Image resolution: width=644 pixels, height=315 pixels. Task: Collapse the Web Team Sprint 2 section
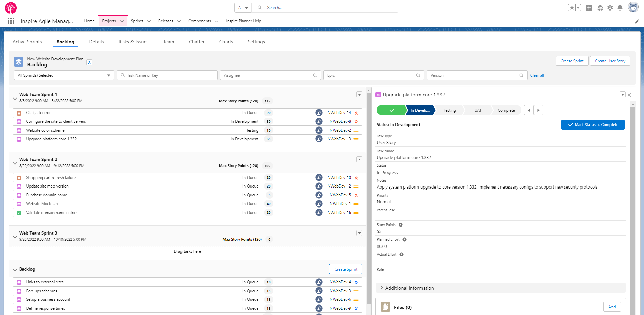[15, 163]
